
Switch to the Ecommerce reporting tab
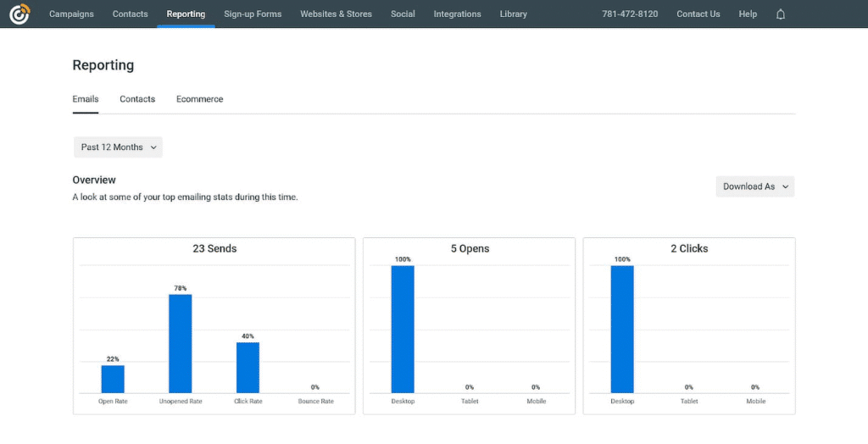point(200,99)
